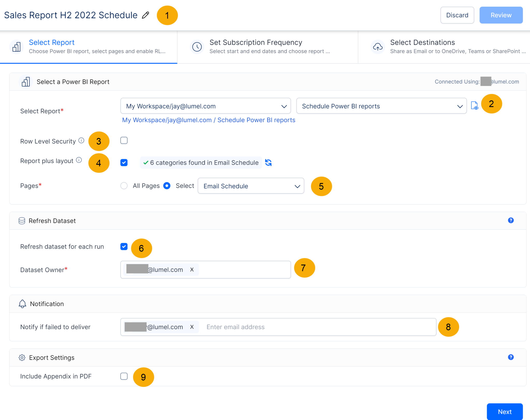The height and width of the screenshot is (420, 530).
Task: Click the help icon in Refresh Dataset section
Action: pyautogui.click(x=511, y=220)
